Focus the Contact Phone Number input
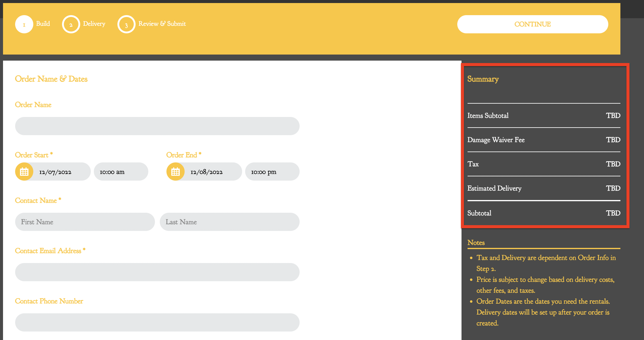The image size is (644, 340). click(x=157, y=322)
